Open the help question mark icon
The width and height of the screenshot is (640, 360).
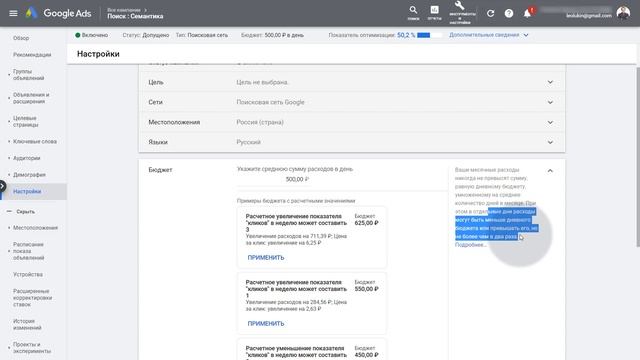509,13
